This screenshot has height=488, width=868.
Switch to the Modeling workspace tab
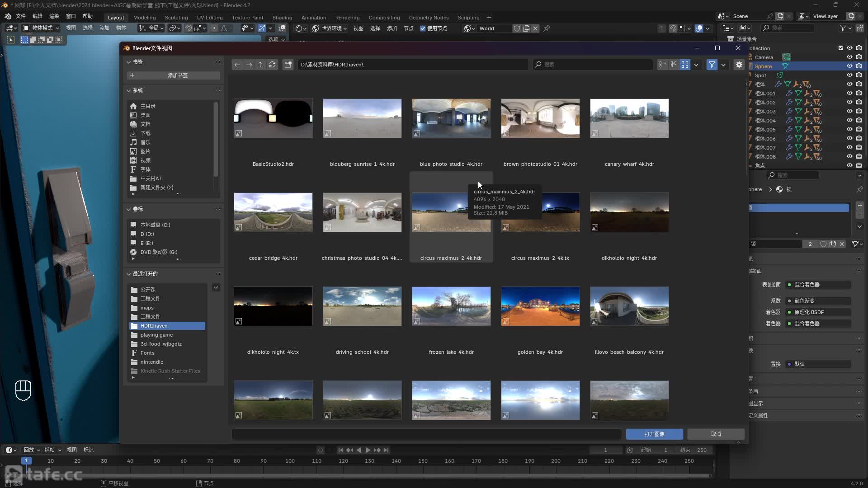click(144, 18)
